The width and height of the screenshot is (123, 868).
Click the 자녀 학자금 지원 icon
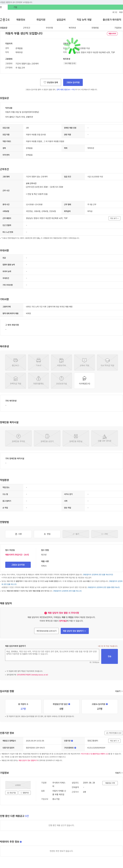[x=107, y=363]
